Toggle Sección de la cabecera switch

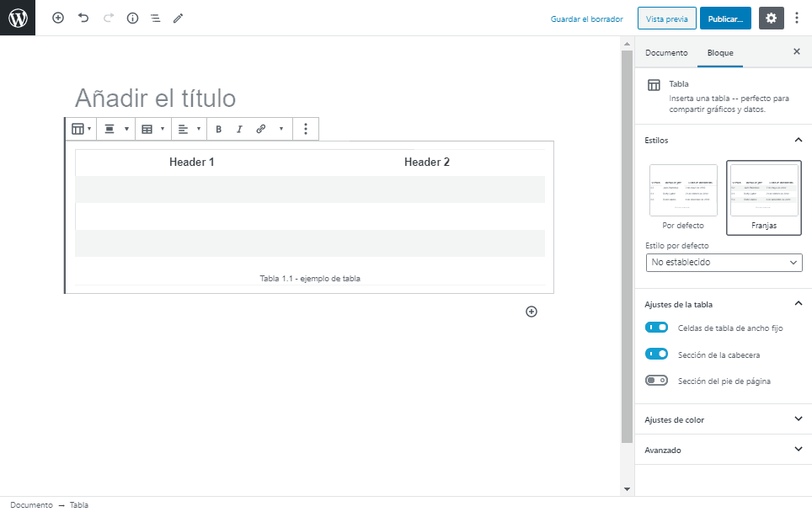(x=656, y=354)
